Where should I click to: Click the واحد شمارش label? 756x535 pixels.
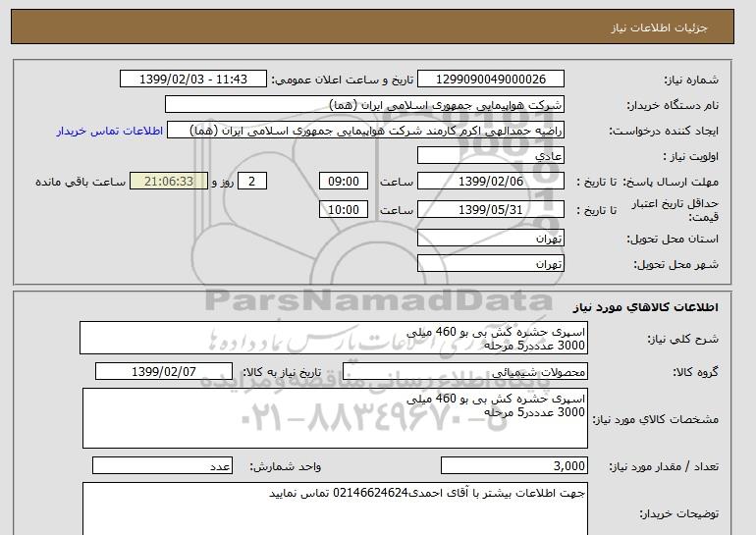(286, 466)
